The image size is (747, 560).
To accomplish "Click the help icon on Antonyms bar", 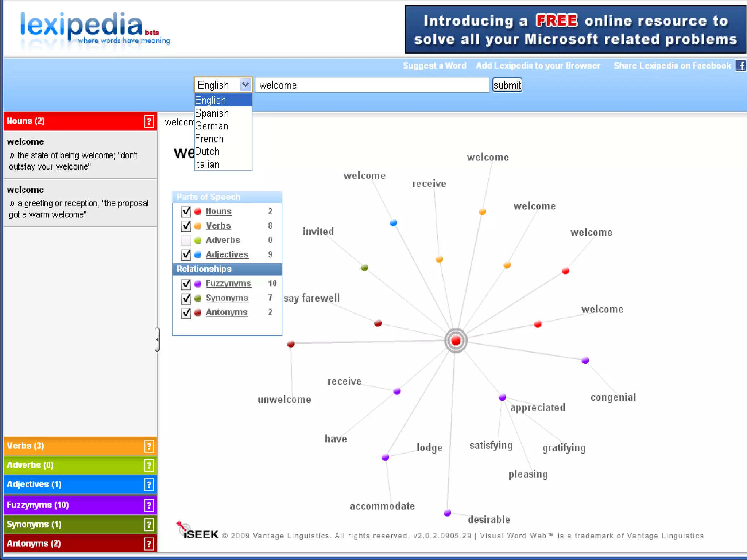I will pos(149,544).
